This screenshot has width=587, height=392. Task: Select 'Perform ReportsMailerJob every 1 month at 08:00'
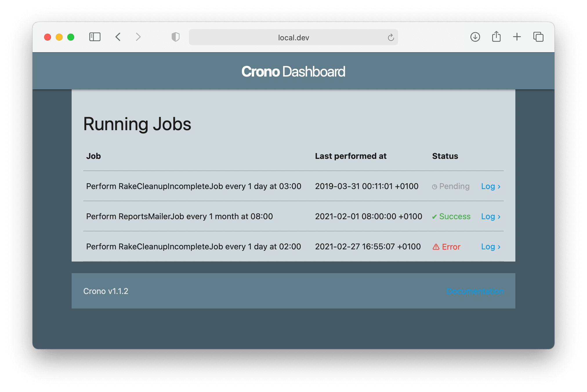[180, 217]
